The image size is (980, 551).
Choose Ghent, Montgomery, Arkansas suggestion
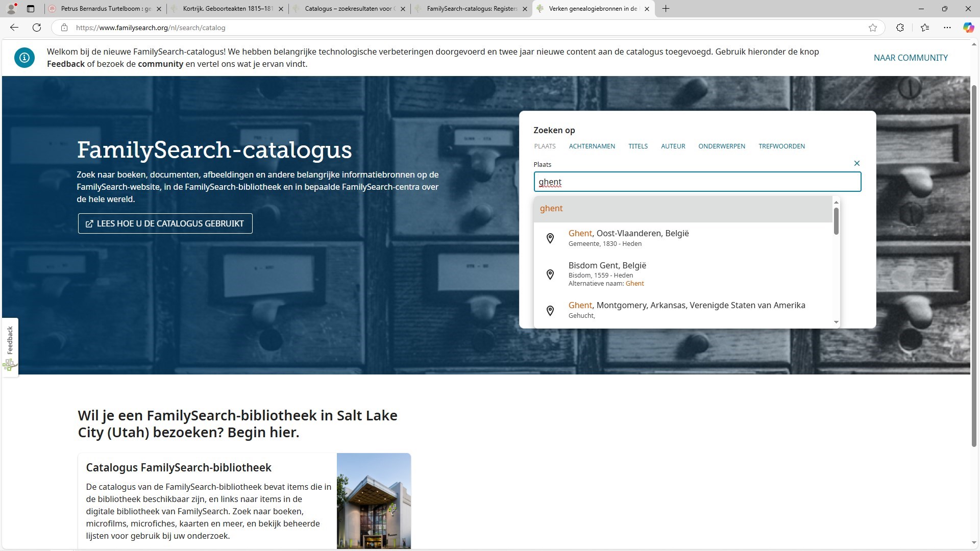[x=682, y=310]
